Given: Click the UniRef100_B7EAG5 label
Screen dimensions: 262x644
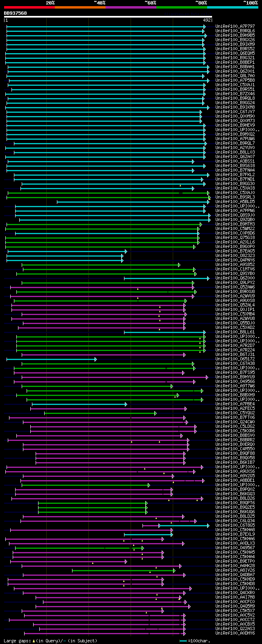Looking at the screenshot, I should coord(235,251).
